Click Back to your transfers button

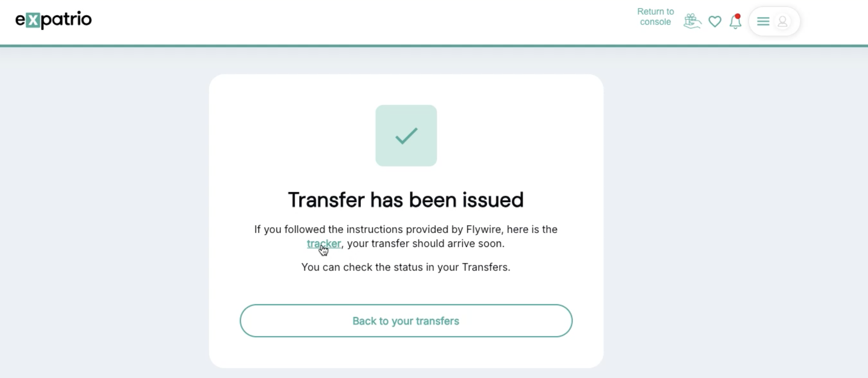click(406, 321)
